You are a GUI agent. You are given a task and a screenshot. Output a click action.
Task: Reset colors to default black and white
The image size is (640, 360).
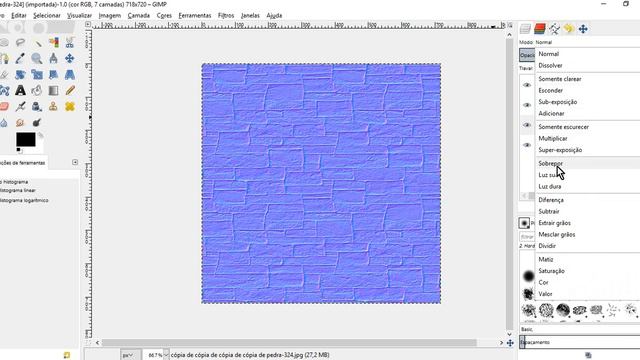pyautogui.click(x=18, y=150)
